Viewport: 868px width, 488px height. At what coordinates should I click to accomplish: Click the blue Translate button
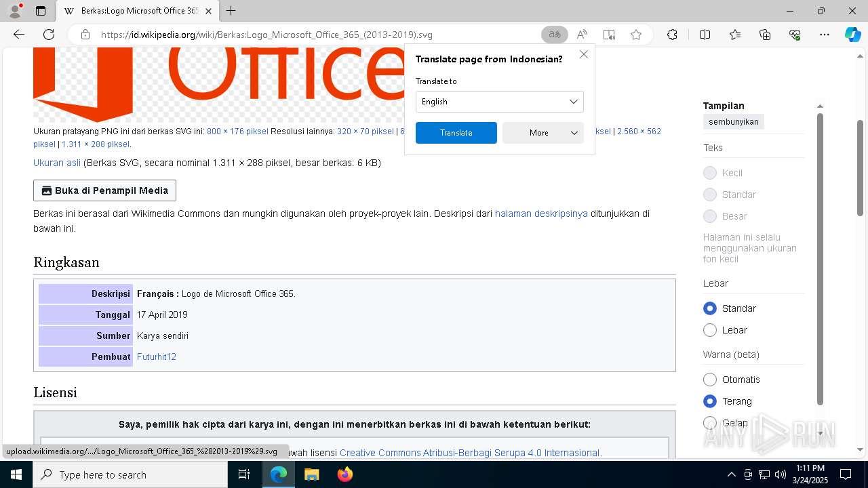(x=456, y=133)
